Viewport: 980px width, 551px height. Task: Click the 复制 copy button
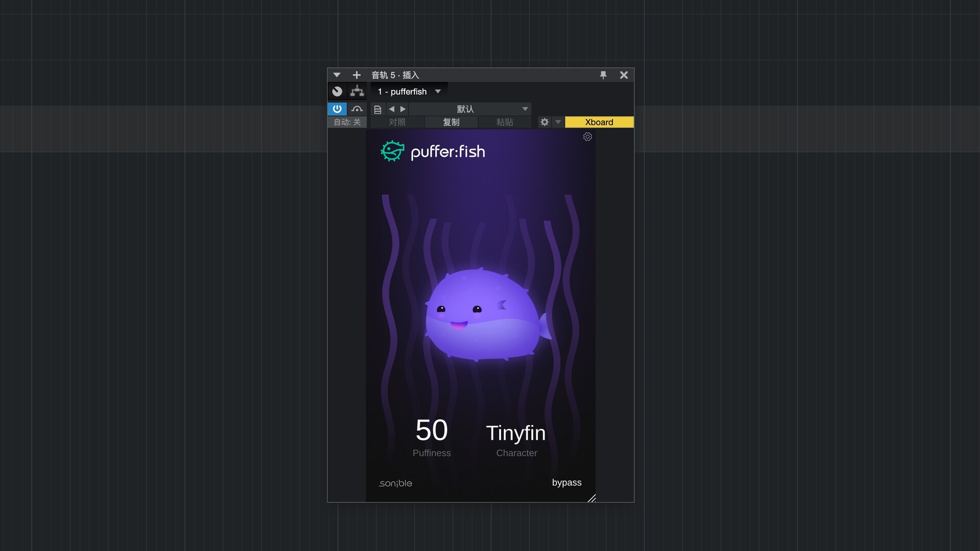click(x=451, y=122)
